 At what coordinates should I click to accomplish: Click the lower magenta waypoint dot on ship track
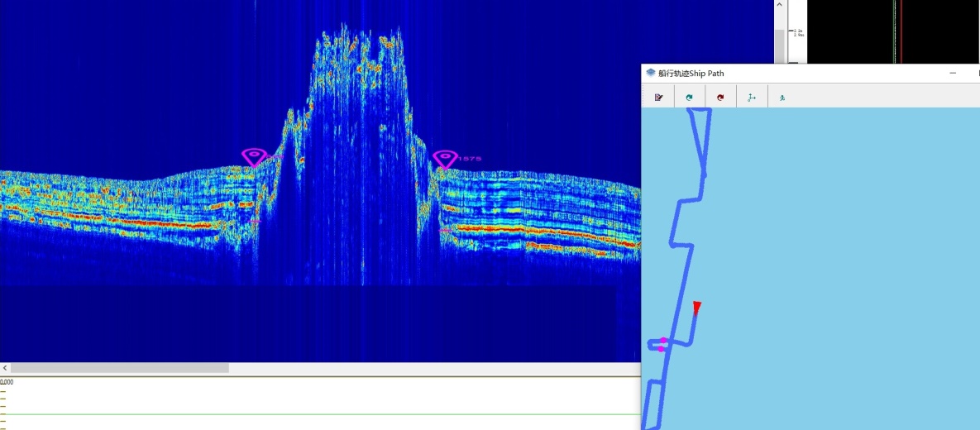[x=661, y=349]
